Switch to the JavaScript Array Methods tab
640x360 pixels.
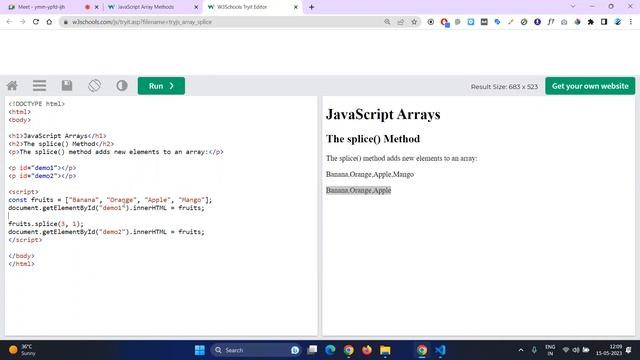pos(146,7)
